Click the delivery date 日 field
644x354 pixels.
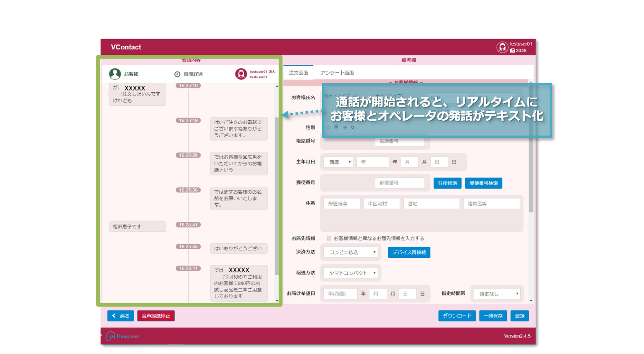[x=407, y=294]
